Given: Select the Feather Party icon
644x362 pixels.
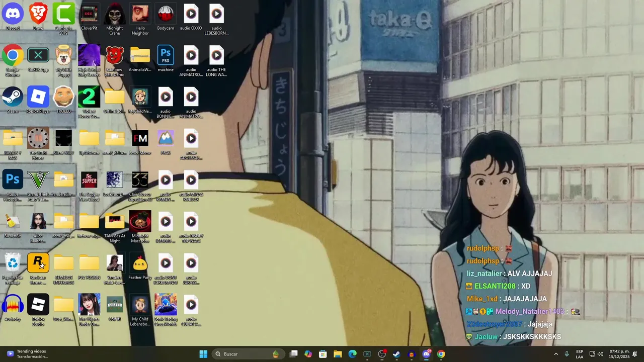Looking at the screenshot, I should (x=140, y=266).
